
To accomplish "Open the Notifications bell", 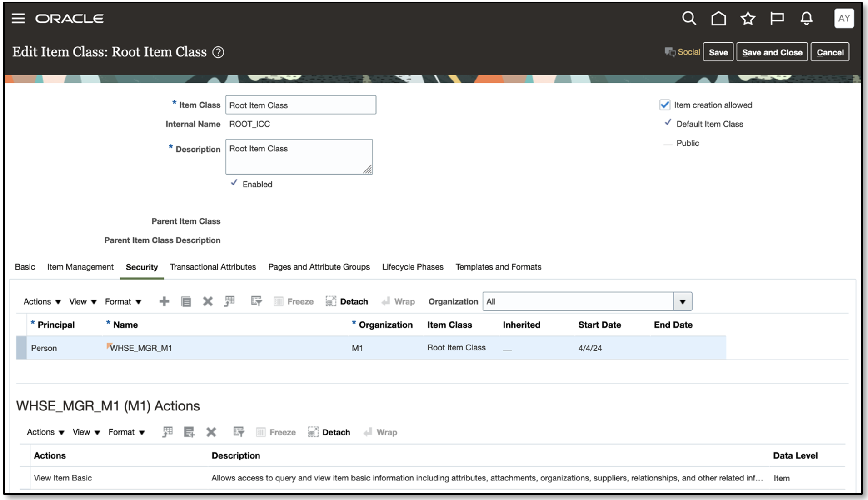I will (x=806, y=19).
